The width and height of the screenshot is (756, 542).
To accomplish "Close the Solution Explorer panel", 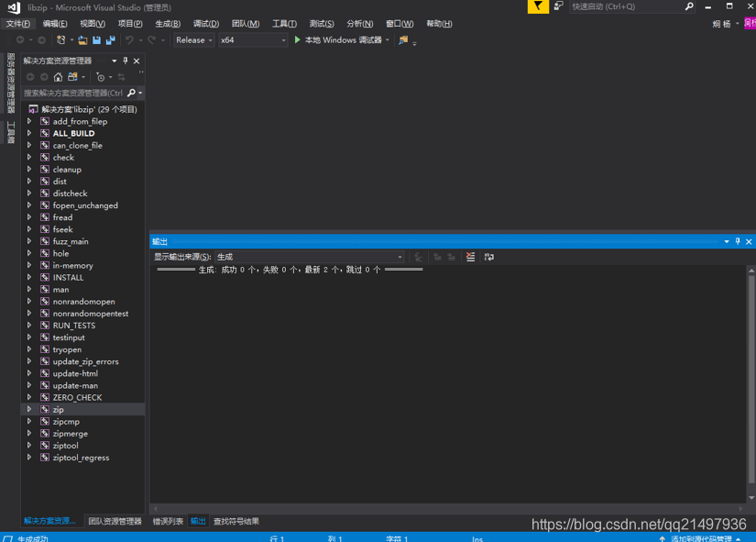I will click(137, 61).
